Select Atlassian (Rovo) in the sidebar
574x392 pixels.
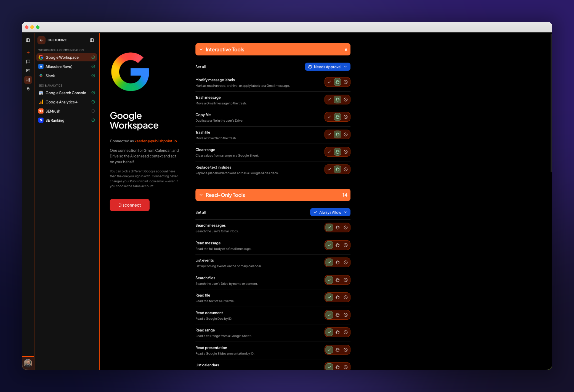click(67, 66)
